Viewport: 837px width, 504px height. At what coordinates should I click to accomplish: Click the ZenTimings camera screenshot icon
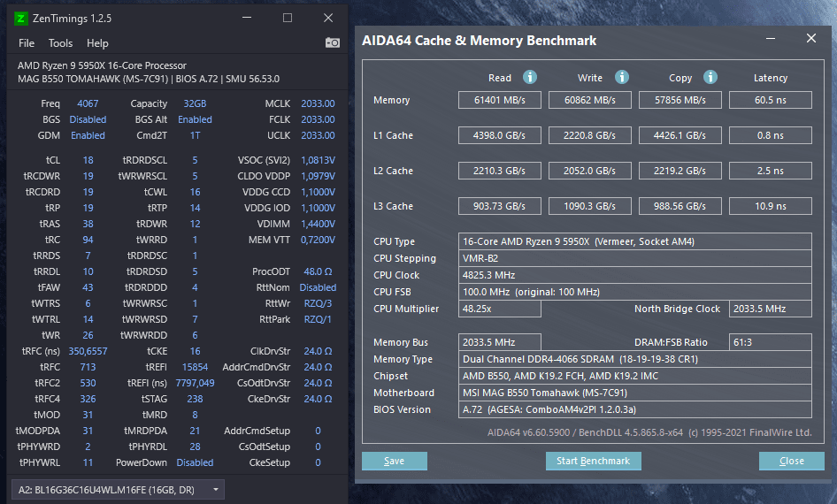pyautogui.click(x=332, y=42)
